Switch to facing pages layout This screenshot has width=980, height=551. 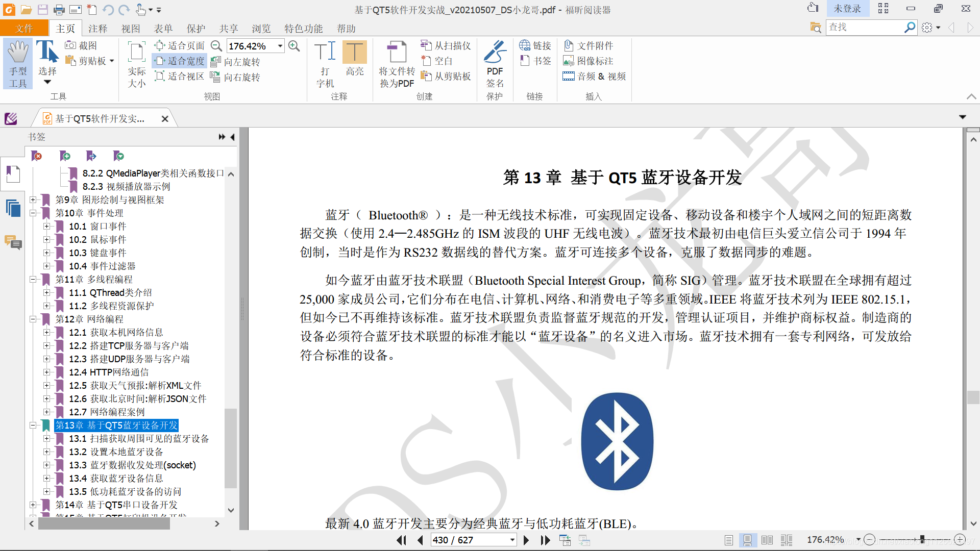click(767, 540)
